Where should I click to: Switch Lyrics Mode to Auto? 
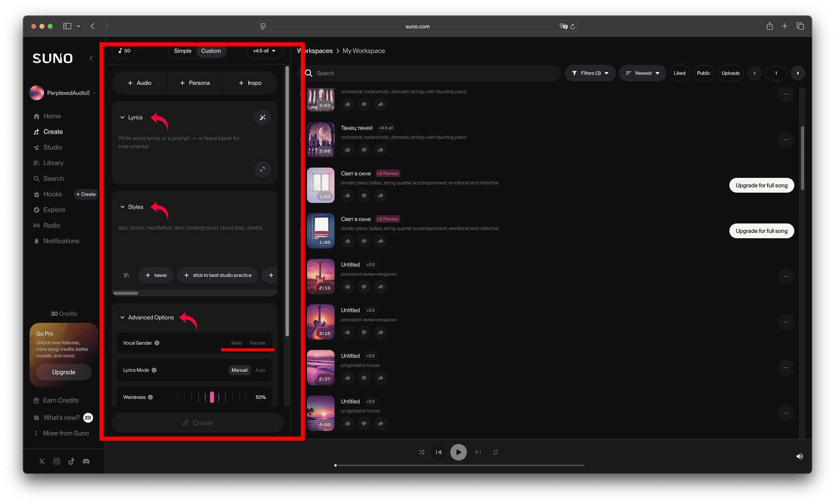[260, 370]
